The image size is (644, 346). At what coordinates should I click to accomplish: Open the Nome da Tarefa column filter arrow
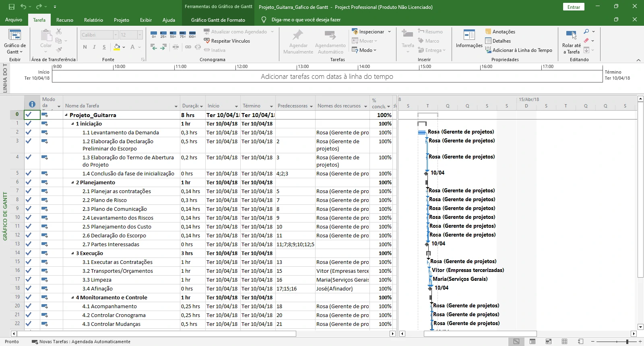click(176, 106)
